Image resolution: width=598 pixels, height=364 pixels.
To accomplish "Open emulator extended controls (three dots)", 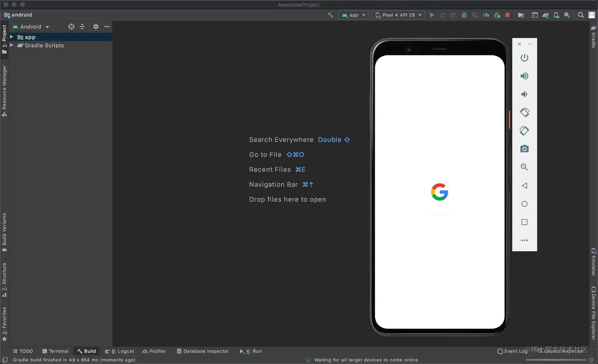I will pyautogui.click(x=524, y=240).
